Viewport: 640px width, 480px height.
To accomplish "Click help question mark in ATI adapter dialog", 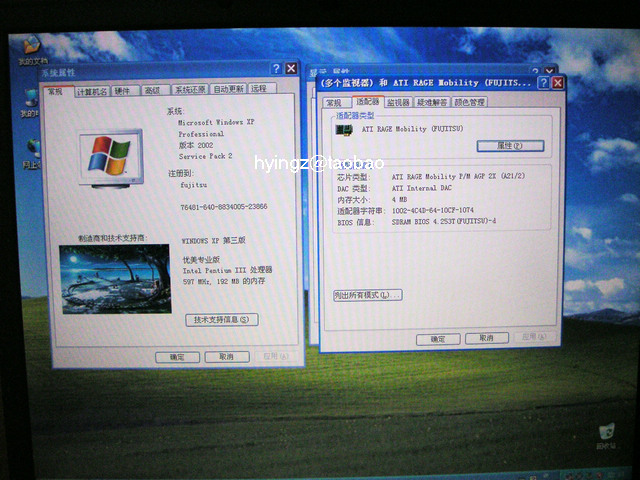I will pyautogui.click(x=542, y=82).
